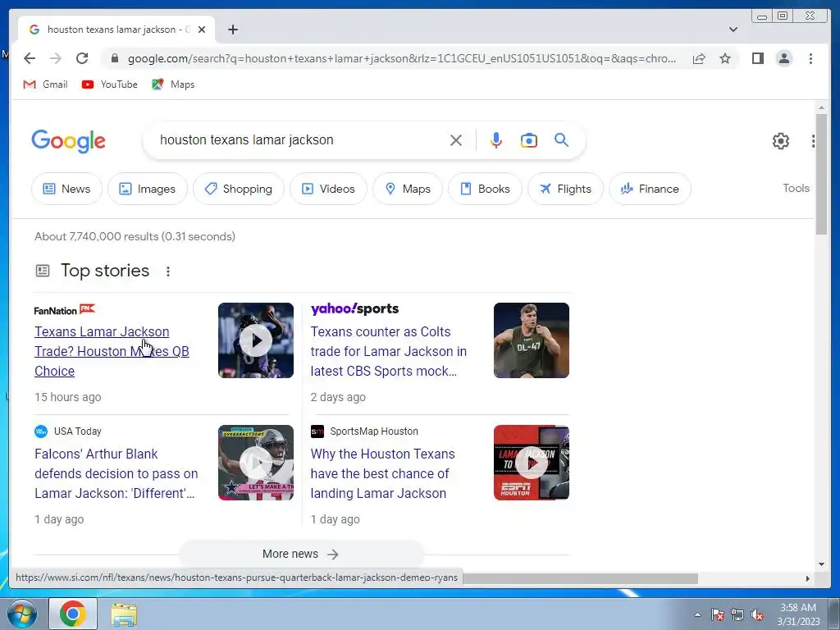Open File Explorer from the taskbar

tap(124, 614)
